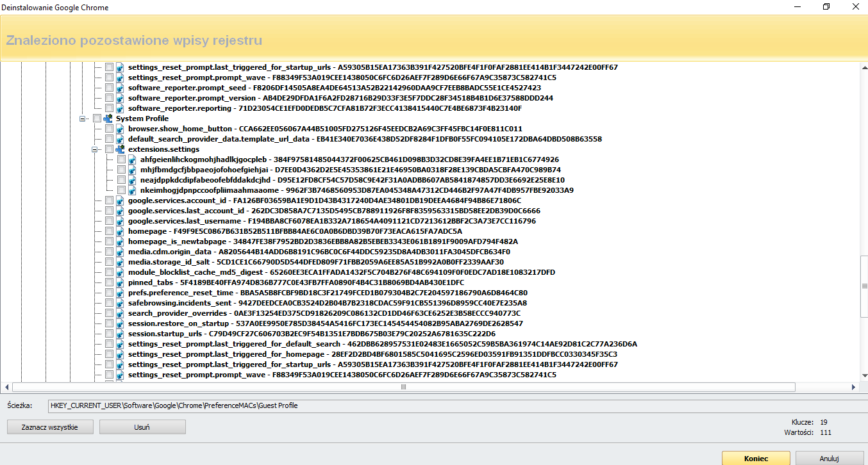The image size is (868, 465).
Task: Select the pinned_tabs registry value icon
Action: (120, 282)
